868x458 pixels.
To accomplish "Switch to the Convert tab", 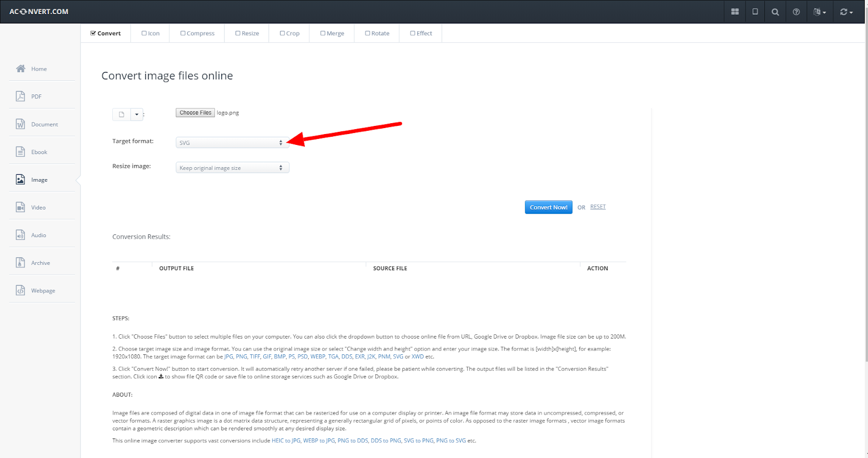I will (106, 33).
